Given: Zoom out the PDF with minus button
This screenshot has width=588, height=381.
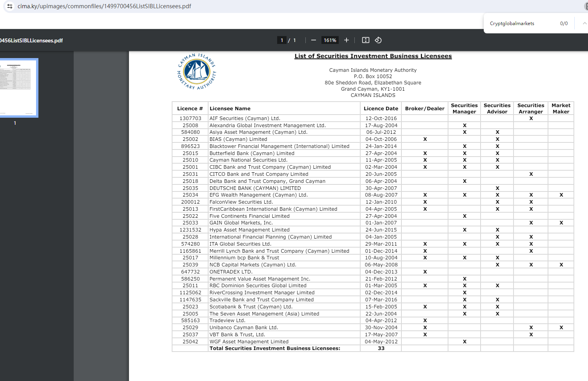Looking at the screenshot, I should (313, 40).
